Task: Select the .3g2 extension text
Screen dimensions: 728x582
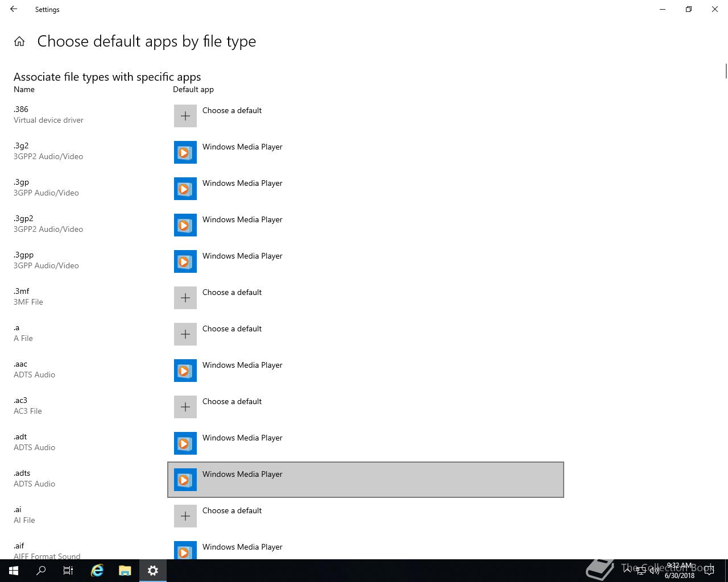Action: [21, 145]
